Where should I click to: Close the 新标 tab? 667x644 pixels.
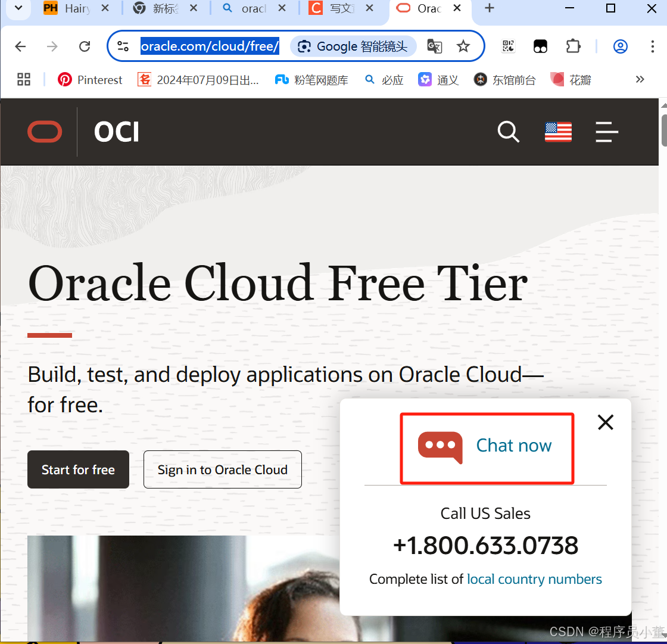194,8
